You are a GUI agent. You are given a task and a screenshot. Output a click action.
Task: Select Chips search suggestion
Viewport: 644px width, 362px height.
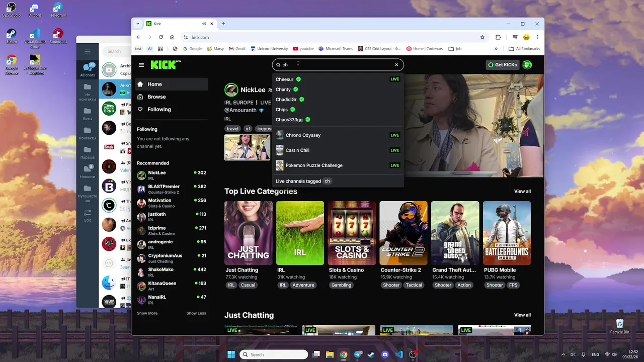point(338,110)
